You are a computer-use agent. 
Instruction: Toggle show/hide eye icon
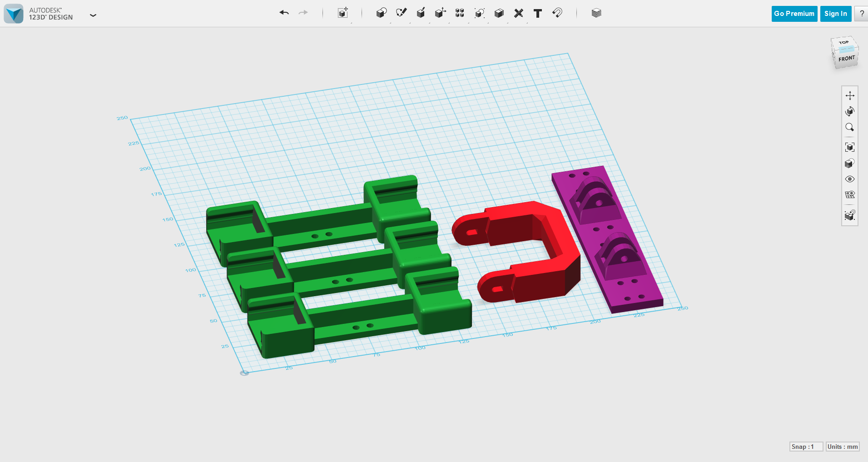click(x=850, y=179)
